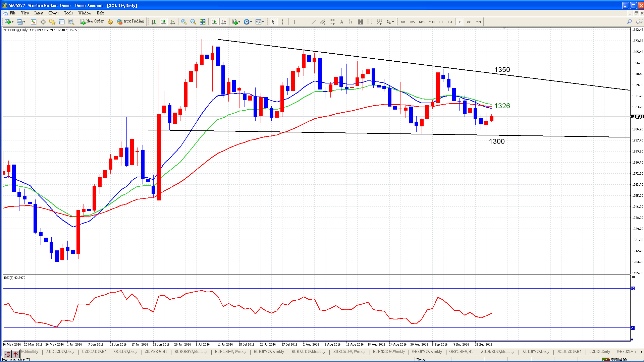Open the search magnifier at top right
The height and width of the screenshot is (362, 644).
pyautogui.click(x=629, y=22)
